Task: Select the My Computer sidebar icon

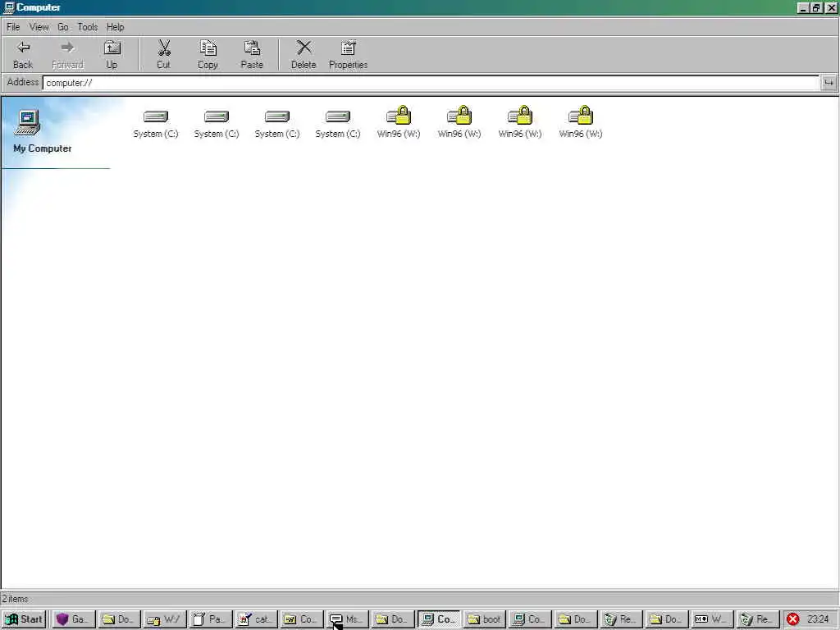Action: click(28, 123)
